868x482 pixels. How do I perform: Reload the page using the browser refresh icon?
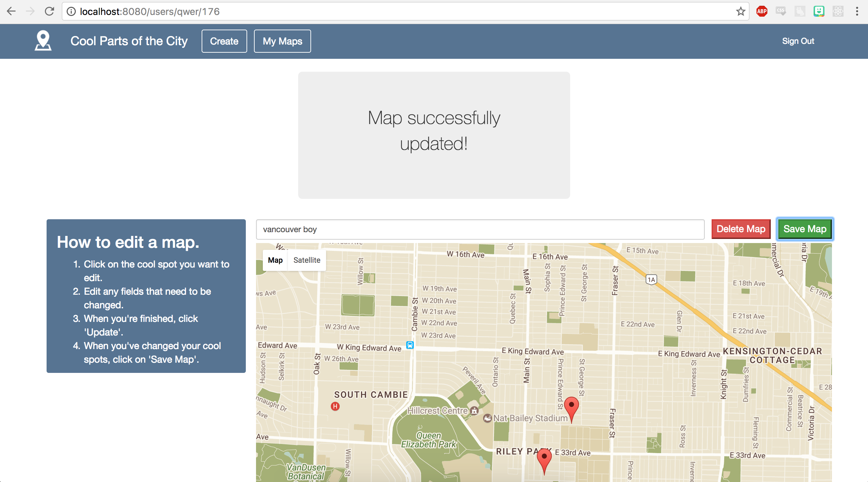(50, 12)
